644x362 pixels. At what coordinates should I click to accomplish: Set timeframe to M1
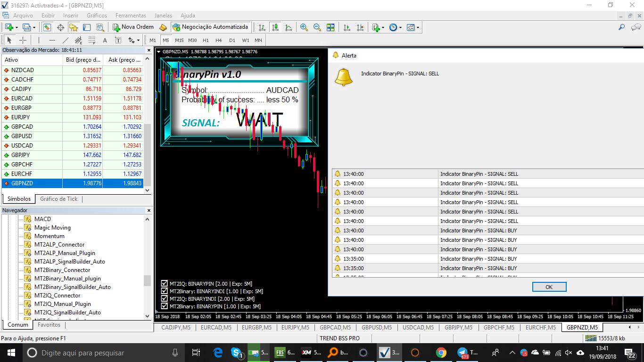coord(153,40)
